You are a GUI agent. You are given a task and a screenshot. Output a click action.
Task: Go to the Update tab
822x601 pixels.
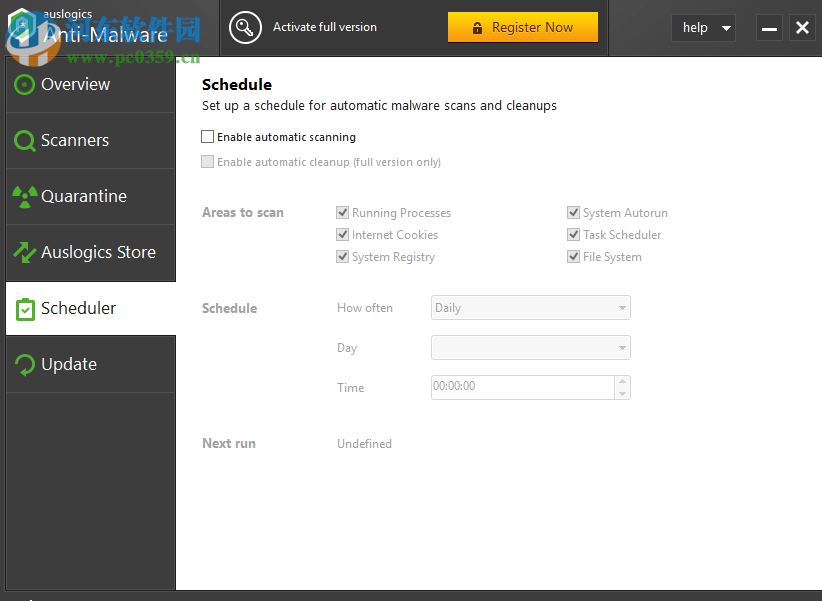[x=70, y=364]
